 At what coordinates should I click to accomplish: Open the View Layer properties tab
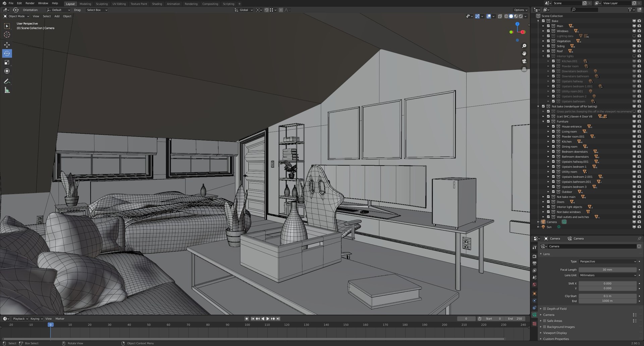pos(534,270)
